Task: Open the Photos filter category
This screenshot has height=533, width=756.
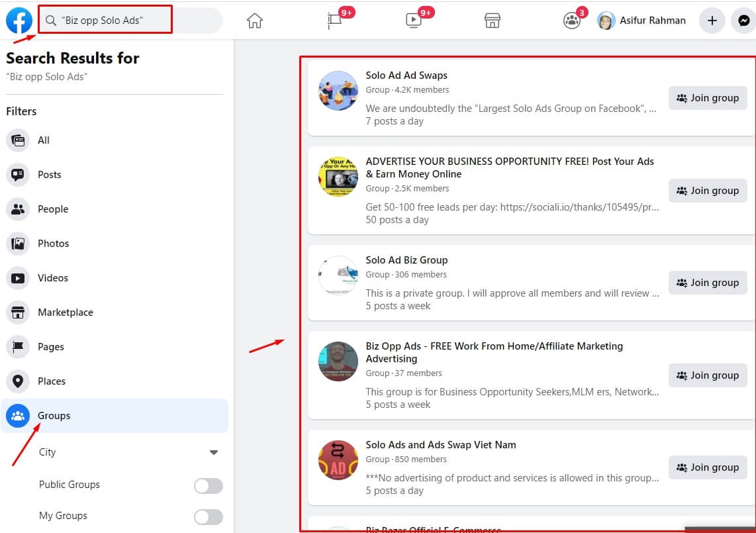Action: pyautogui.click(x=54, y=243)
